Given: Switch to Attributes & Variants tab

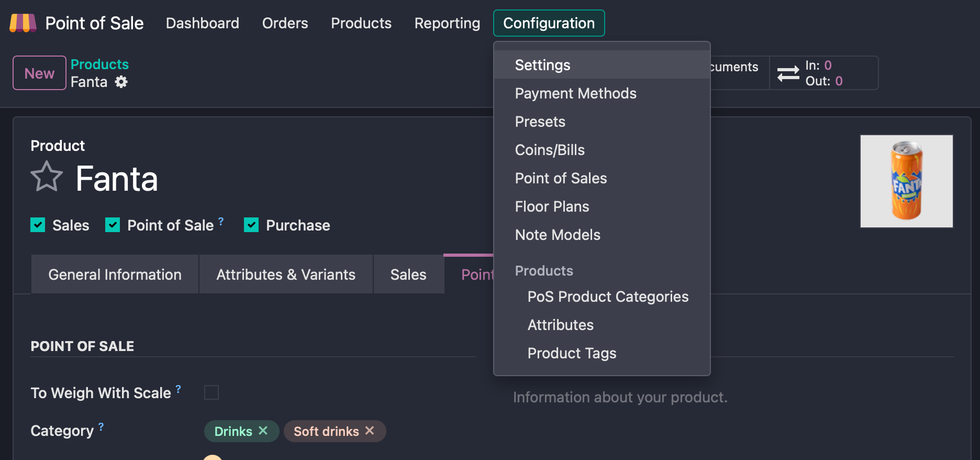Looking at the screenshot, I should pyautogui.click(x=286, y=275).
